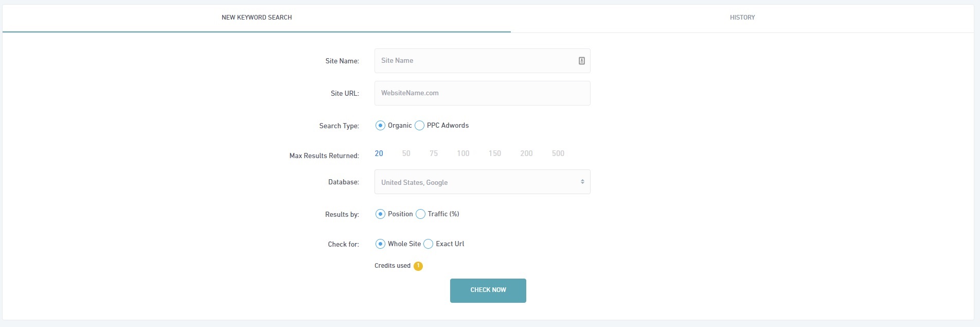Pick 200 max results returned
This screenshot has width=980, height=327.
click(526, 153)
